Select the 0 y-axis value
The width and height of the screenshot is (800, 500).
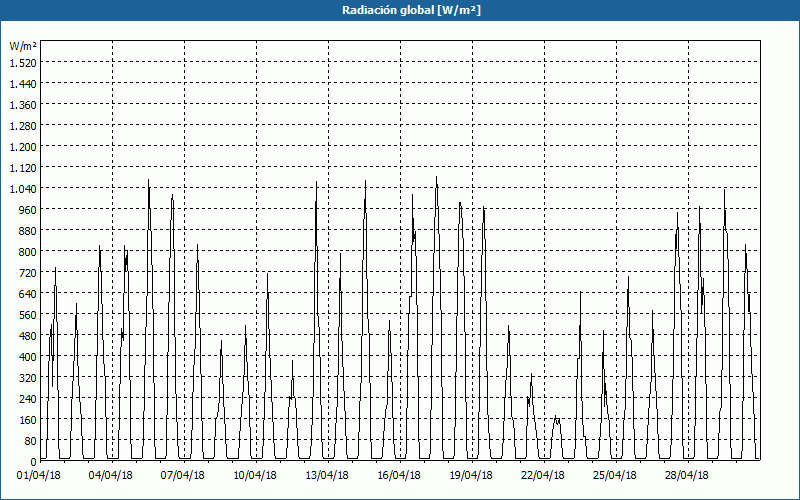pos(34,462)
